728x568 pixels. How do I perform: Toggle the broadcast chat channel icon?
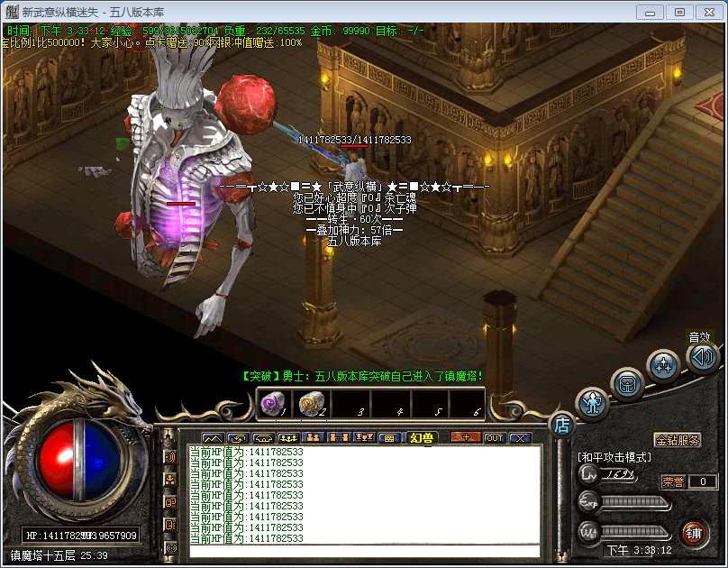170,457
